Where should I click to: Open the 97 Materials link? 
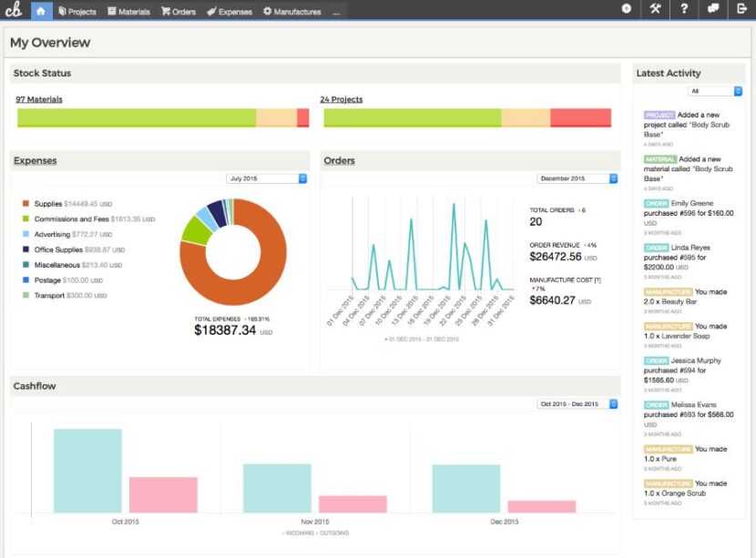[x=38, y=98]
